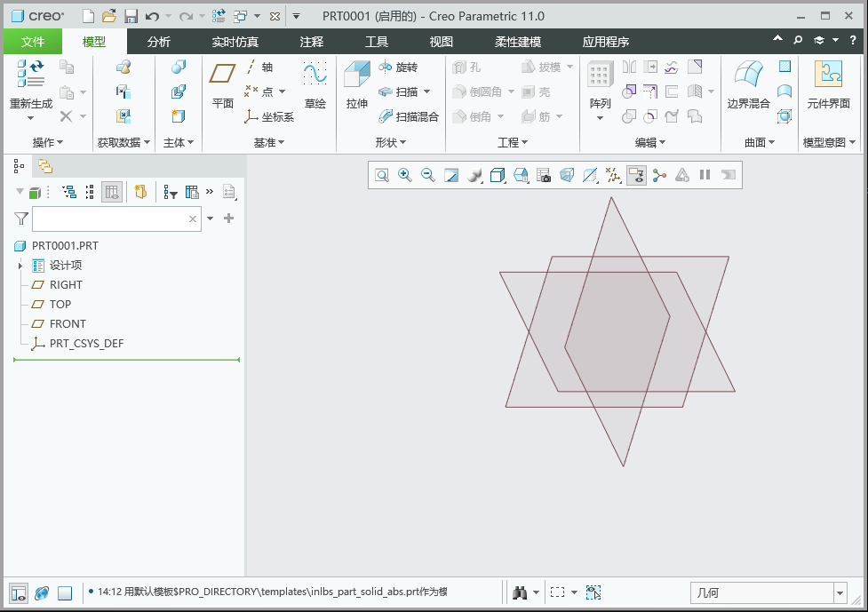Image resolution: width=868 pixels, height=612 pixels.
Task: Expand the 扫描 (Sweep) dropdown
Action: (425, 91)
